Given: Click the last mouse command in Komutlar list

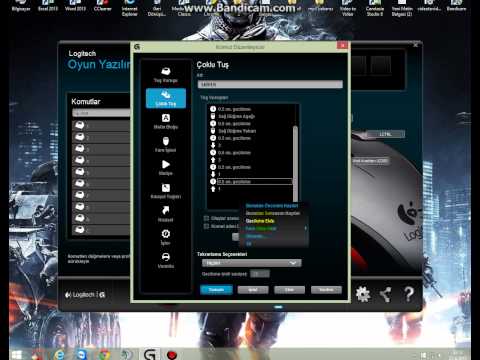Looking at the screenshot, I should tap(101, 230).
